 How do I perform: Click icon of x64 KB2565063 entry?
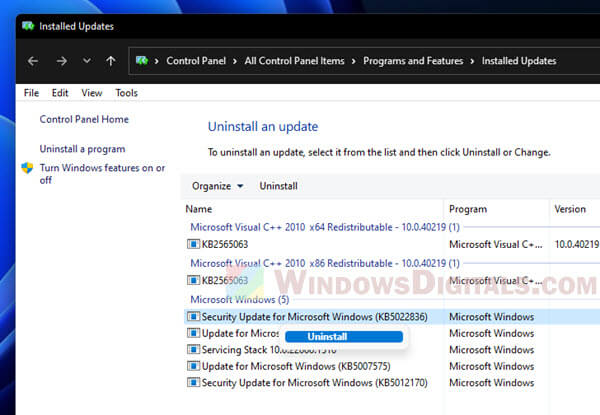(x=193, y=244)
